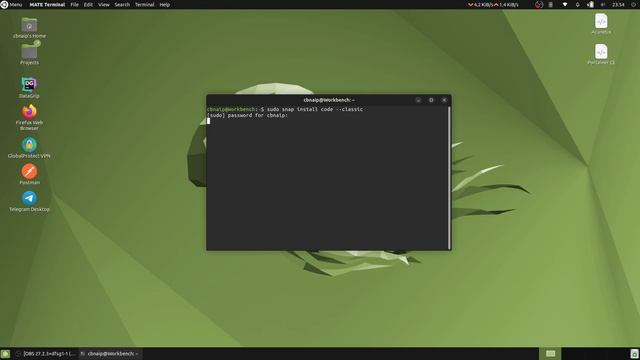This screenshot has height=360, width=640.
Task: Open the Menu button in top panel
Action: pyautogui.click(x=11, y=4)
